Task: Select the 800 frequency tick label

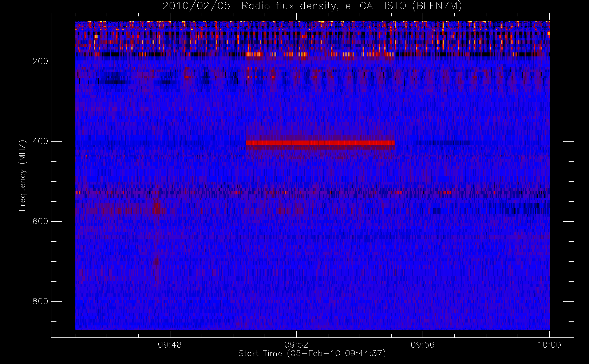Action: coord(40,301)
